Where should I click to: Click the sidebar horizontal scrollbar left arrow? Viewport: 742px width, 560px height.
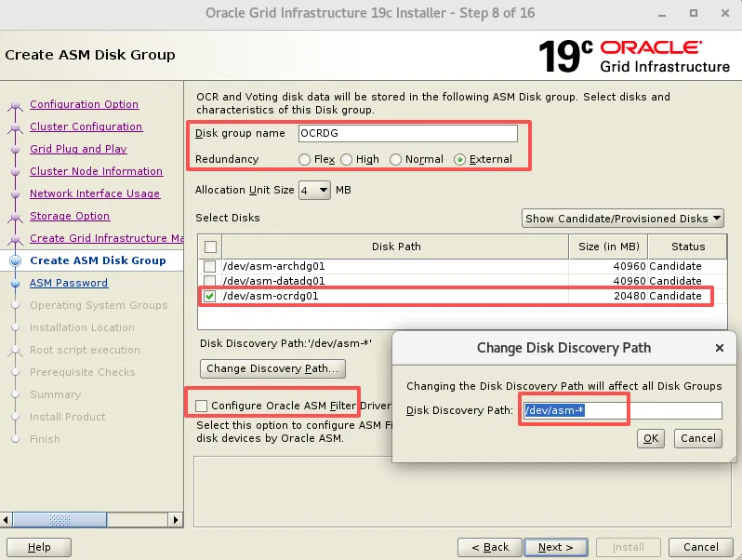[6, 520]
